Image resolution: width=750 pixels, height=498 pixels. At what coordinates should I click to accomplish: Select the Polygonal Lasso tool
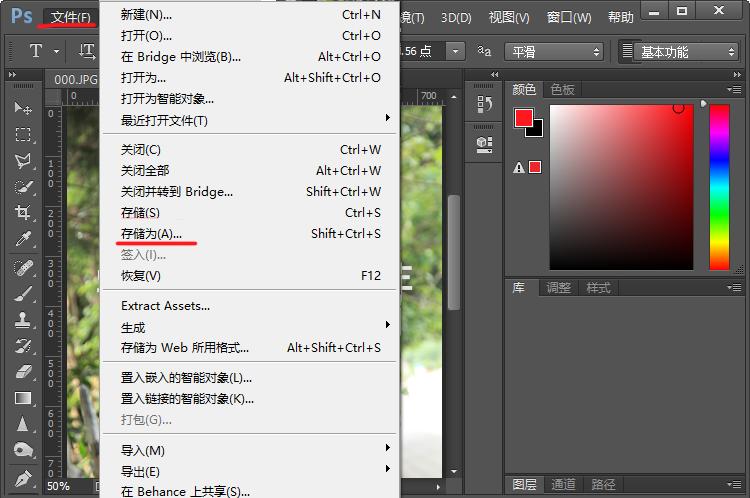pos(22,161)
